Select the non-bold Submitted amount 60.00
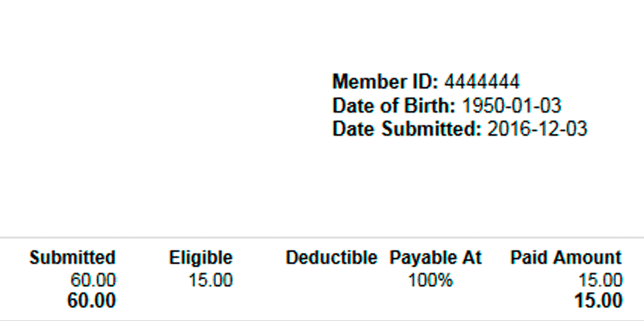Viewport: 644px width, 321px height. click(x=93, y=280)
